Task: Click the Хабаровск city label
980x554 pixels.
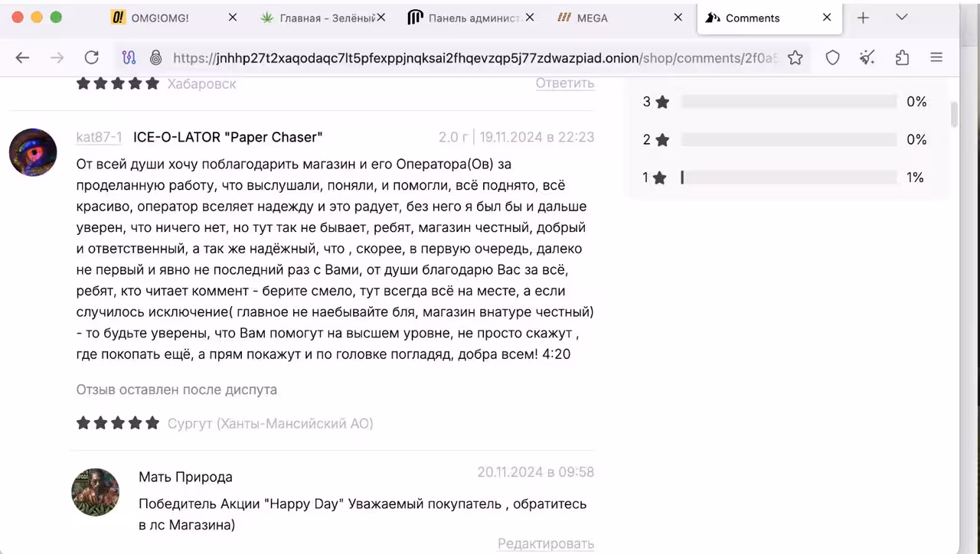Action: [x=202, y=83]
